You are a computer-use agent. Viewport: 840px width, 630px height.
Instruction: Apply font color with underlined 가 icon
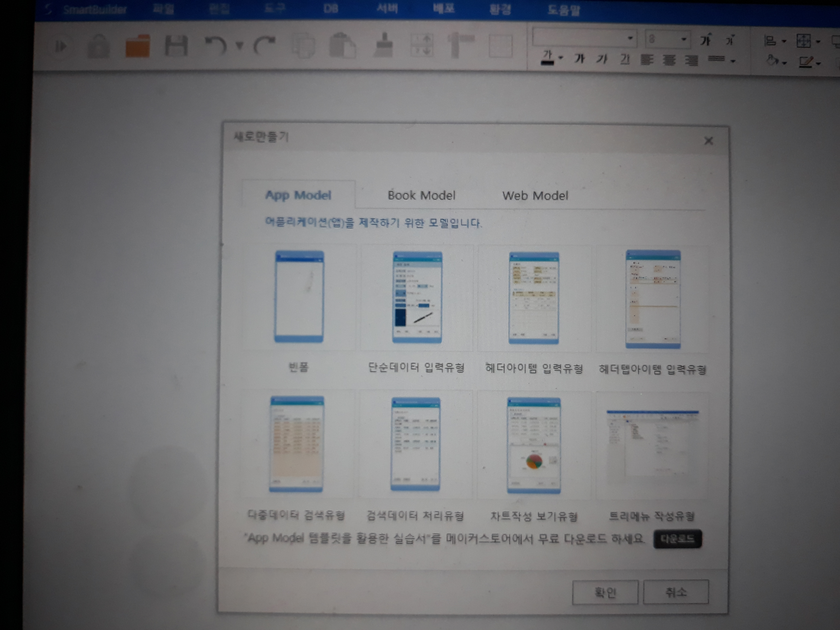(548, 58)
